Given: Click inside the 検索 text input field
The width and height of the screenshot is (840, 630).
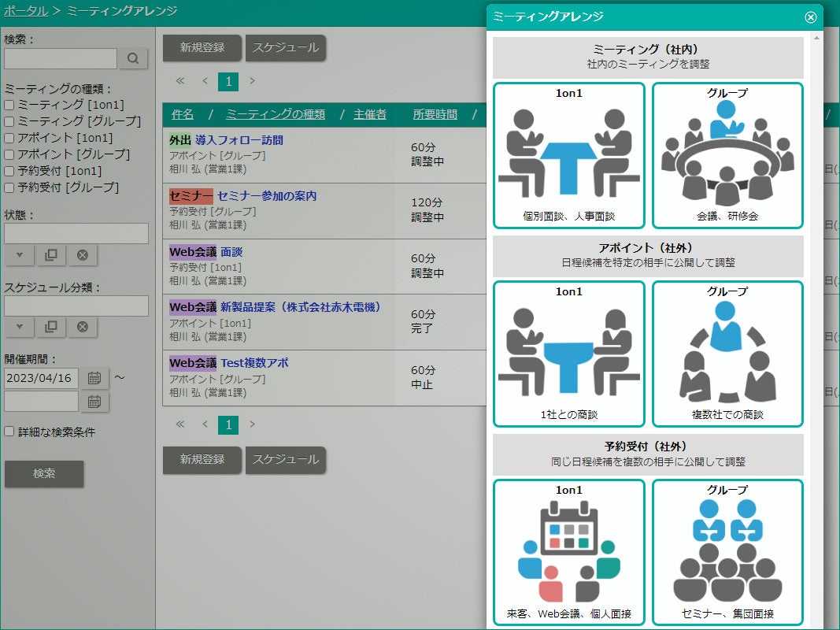Looking at the screenshot, I should coord(61,58).
